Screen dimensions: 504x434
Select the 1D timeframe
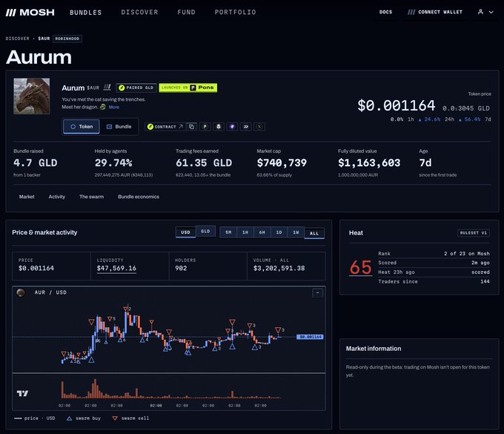[279, 232]
